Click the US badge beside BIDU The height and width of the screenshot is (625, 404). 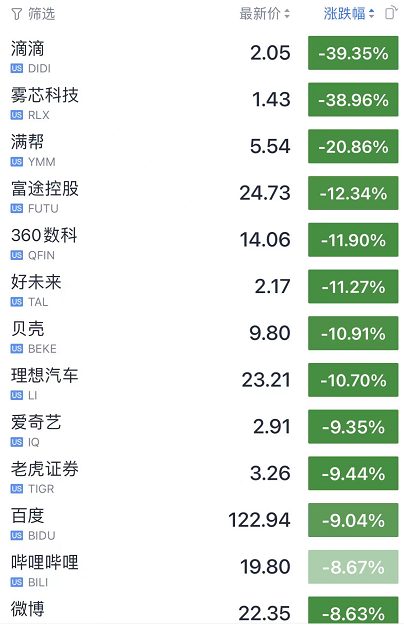17,535
